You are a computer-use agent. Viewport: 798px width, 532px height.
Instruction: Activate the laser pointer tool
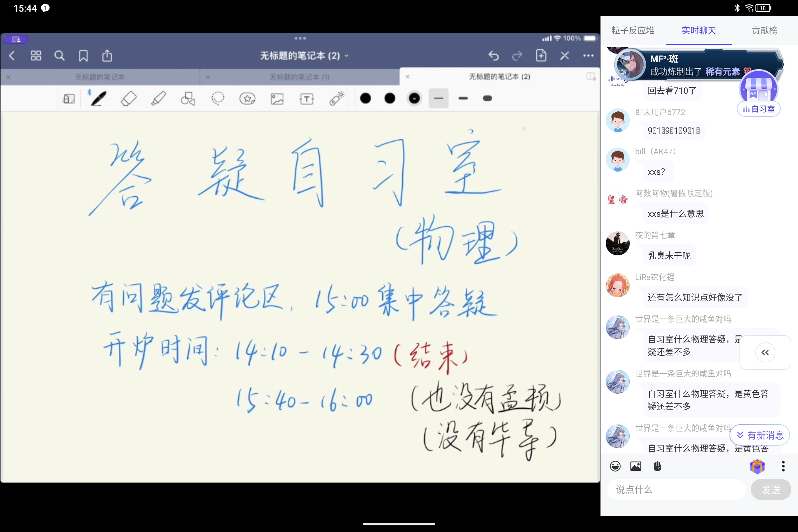tap(336, 98)
